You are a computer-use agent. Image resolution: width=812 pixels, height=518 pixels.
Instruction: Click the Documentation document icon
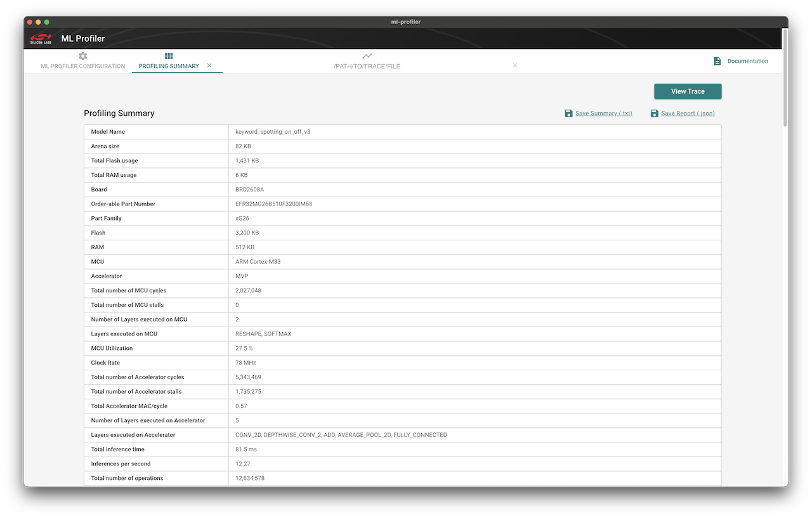point(717,60)
